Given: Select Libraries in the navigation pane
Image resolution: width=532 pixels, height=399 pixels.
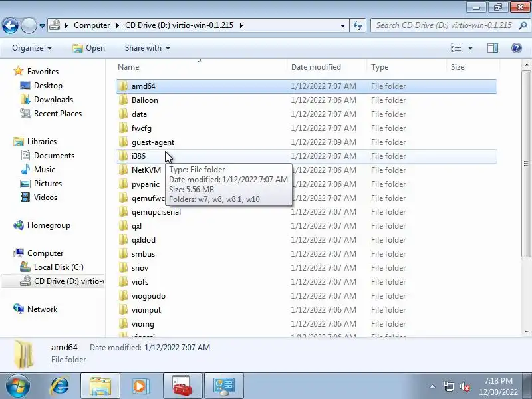Looking at the screenshot, I should [x=42, y=142].
